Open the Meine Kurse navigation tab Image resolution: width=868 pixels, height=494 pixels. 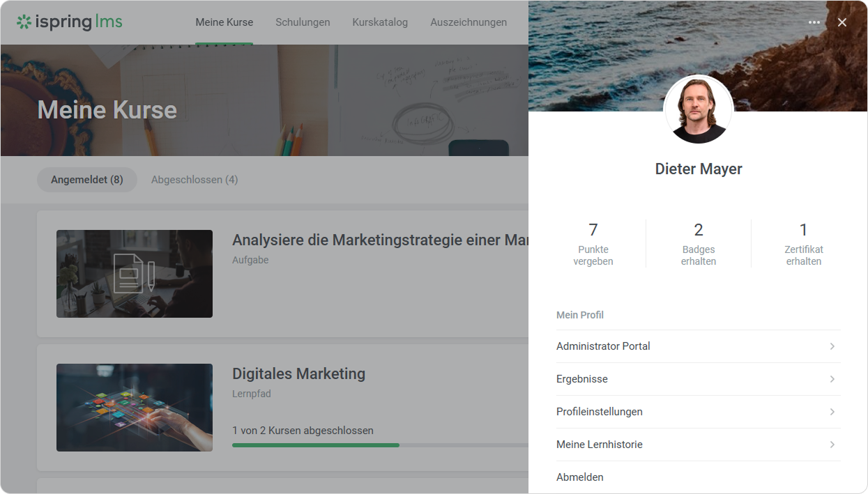(x=224, y=22)
